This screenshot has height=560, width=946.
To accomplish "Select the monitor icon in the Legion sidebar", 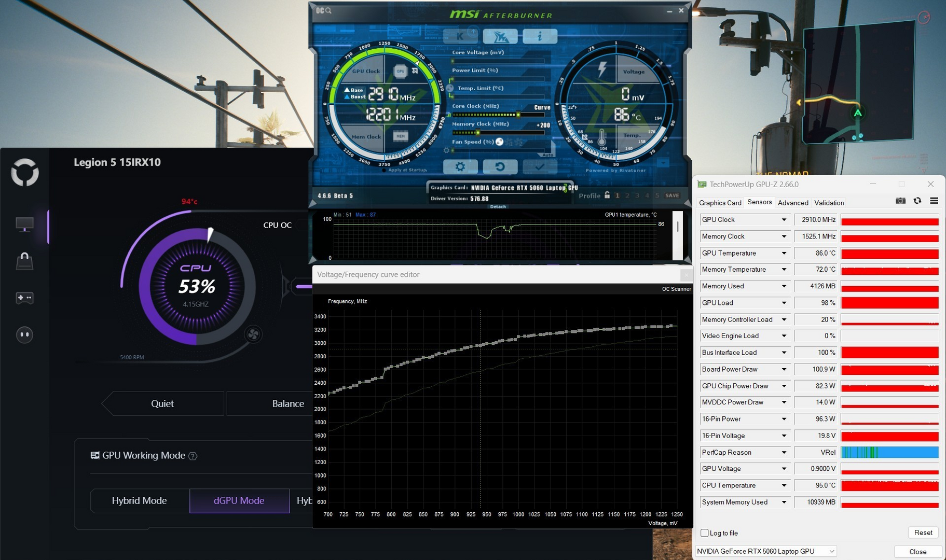I will click(24, 225).
